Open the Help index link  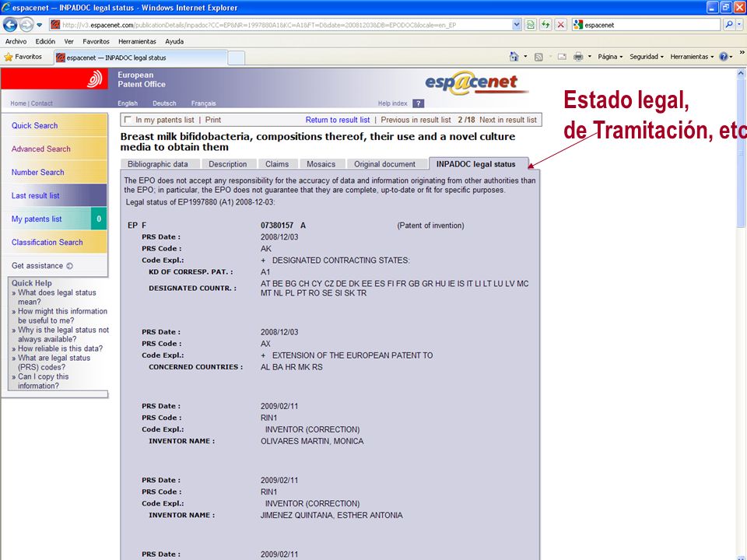click(392, 103)
